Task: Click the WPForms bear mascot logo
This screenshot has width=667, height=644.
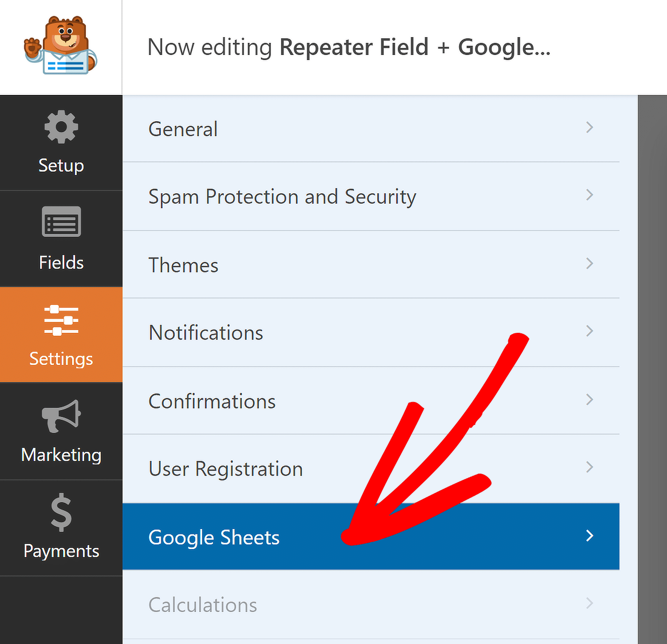Action: [61, 45]
